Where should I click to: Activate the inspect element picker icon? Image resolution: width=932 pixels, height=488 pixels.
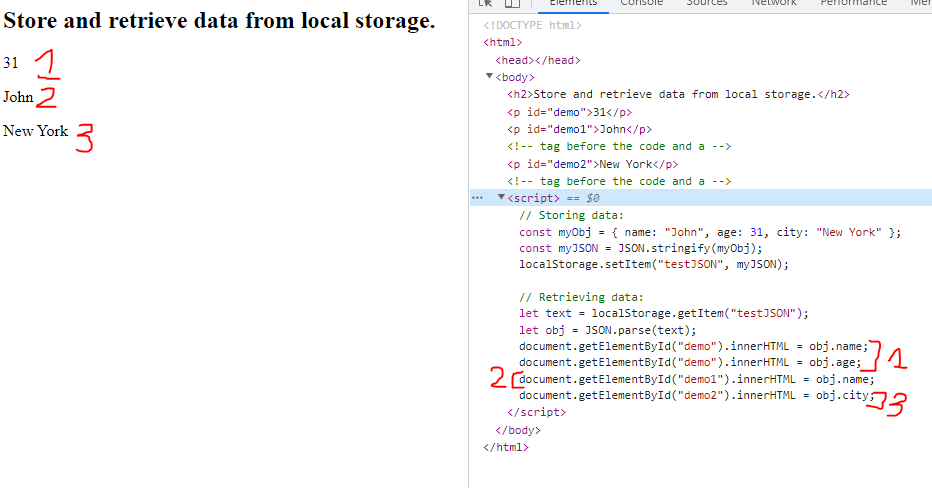coord(486,3)
